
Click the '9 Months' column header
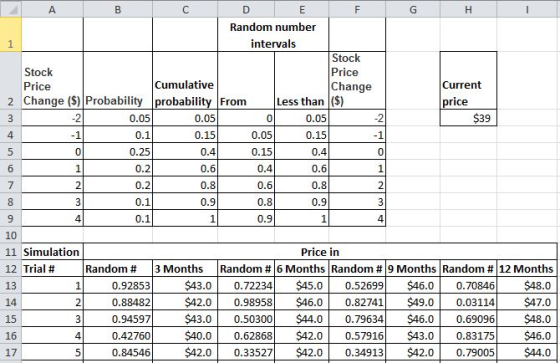(413, 269)
